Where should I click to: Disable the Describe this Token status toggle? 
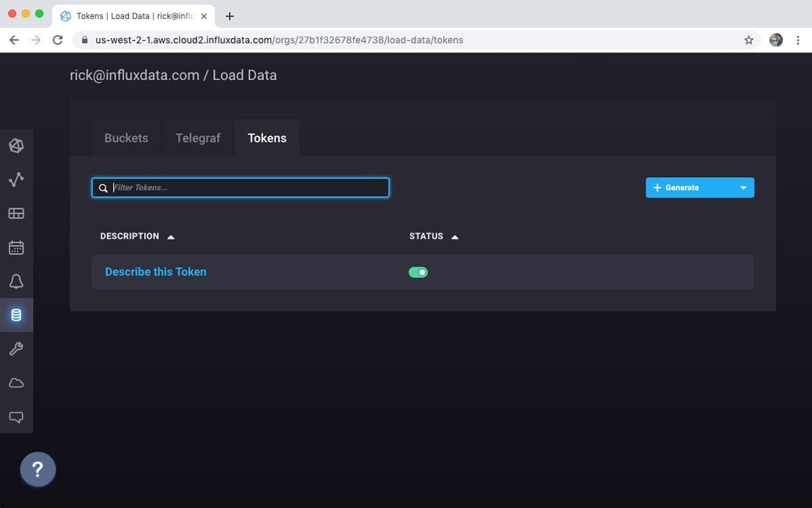[418, 271]
